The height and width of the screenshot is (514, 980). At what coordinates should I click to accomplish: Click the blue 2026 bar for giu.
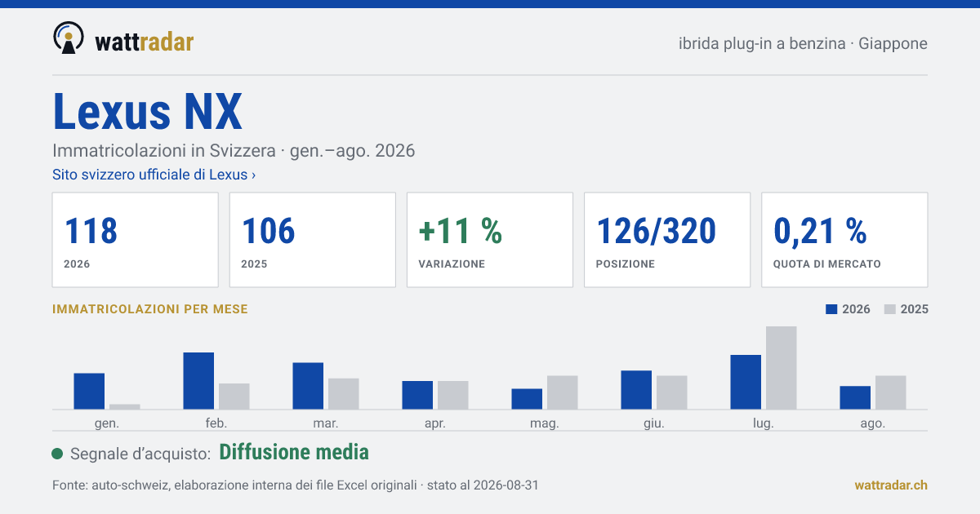[x=637, y=390]
